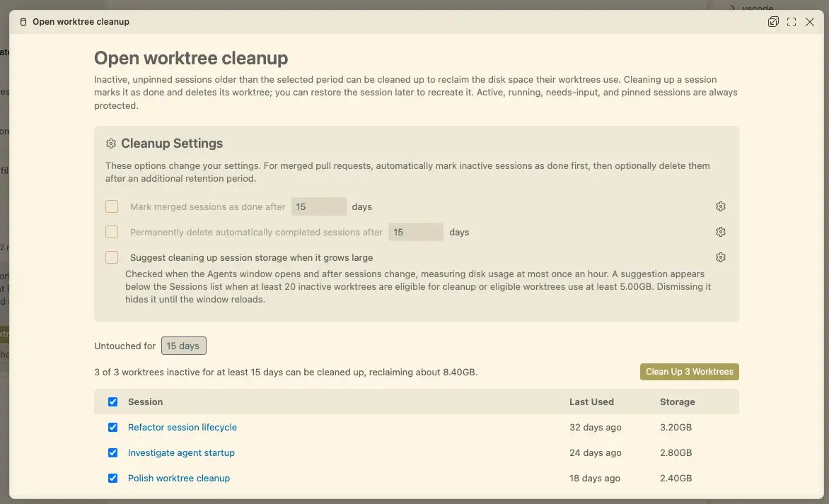Click the 3.20GB storage value
Image resolution: width=829 pixels, height=504 pixels.
676,428
